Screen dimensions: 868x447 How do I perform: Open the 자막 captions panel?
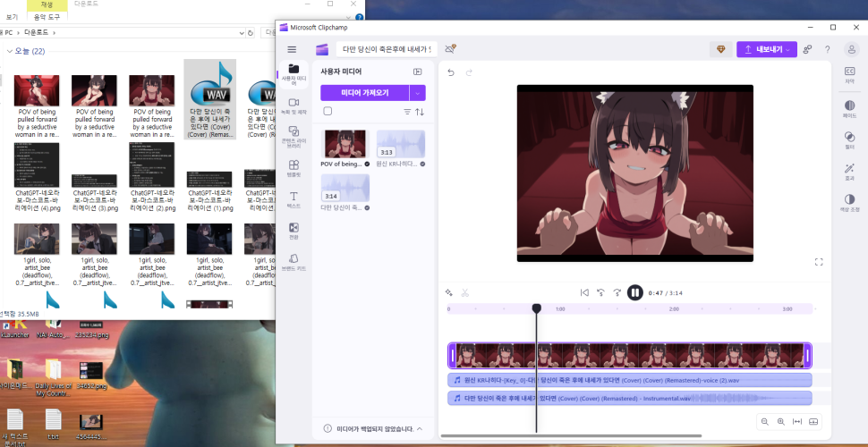(x=849, y=75)
